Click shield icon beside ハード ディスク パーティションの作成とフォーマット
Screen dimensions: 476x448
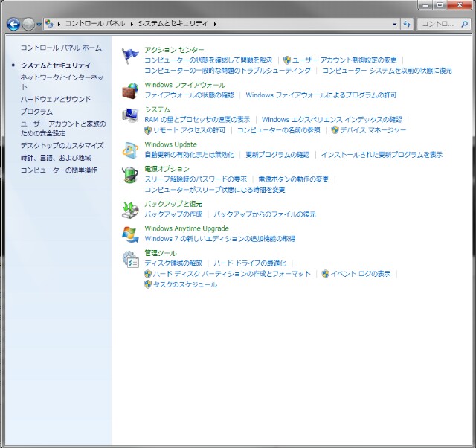[148, 275]
